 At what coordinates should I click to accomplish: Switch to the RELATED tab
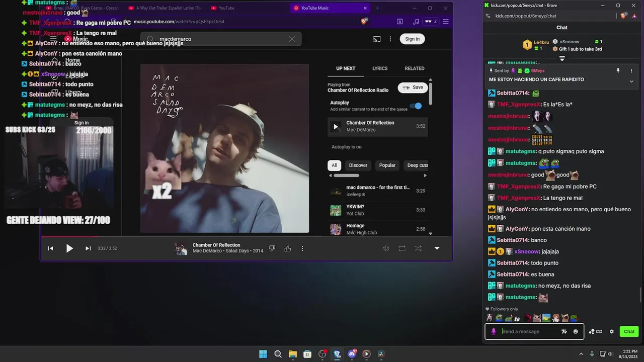415,68
